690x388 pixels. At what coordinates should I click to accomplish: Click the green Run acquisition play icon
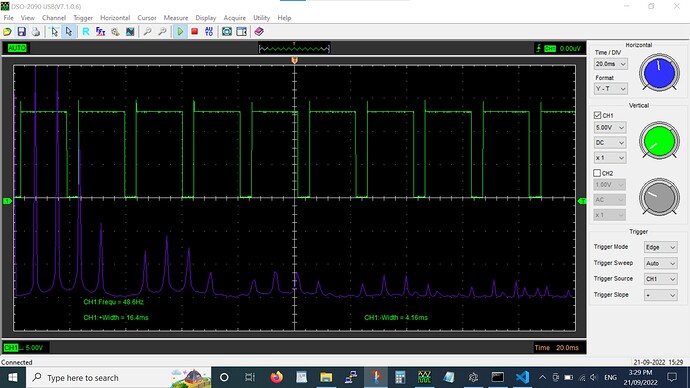click(180, 32)
